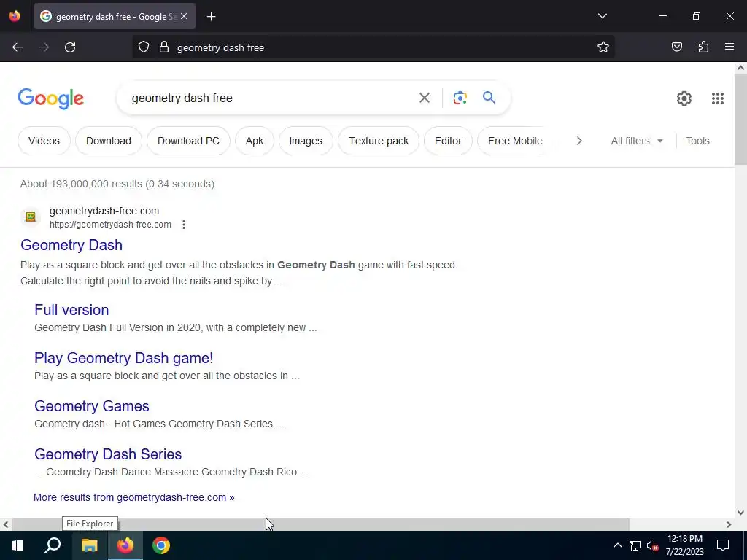Open Google quick settings gear
This screenshot has width=747, height=560.
[684, 98]
